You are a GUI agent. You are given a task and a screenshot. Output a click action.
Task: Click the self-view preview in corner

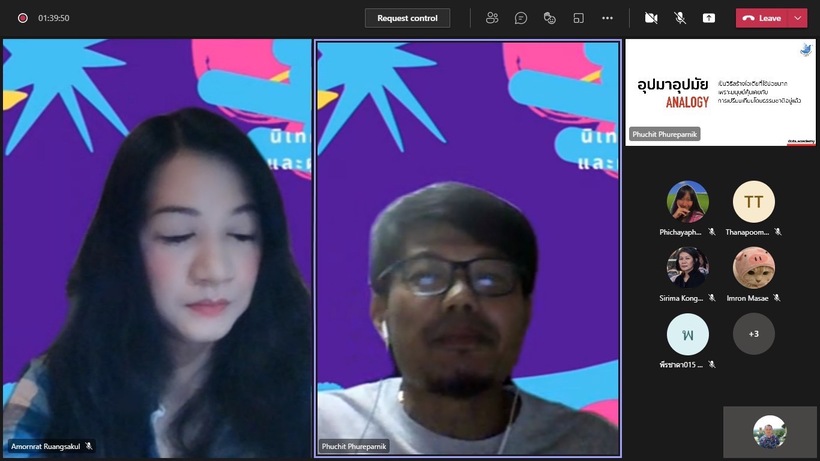coord(769,431)
